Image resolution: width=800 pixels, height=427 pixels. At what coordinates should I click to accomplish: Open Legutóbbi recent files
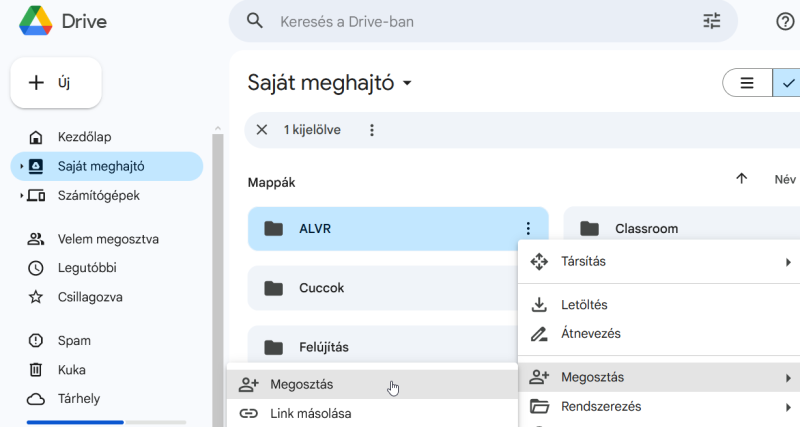click(87, 268)
